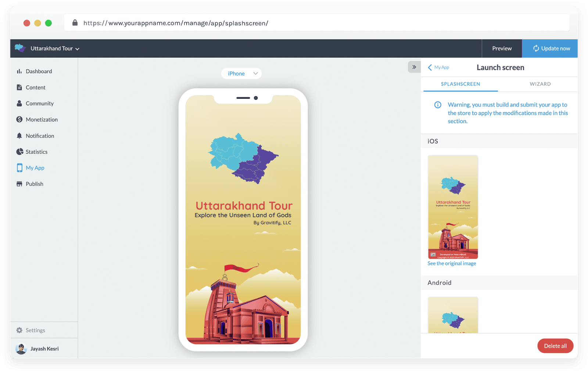The image size is (588, 373).
Task: Click the Notification bell icon
Action: click(19, 136)
